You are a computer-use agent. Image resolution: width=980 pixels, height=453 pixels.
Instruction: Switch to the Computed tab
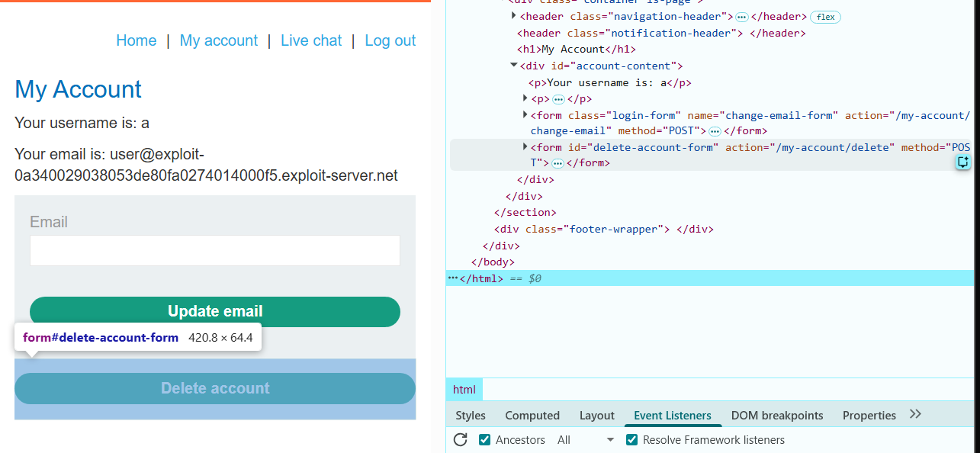click(x=532, y=416)
